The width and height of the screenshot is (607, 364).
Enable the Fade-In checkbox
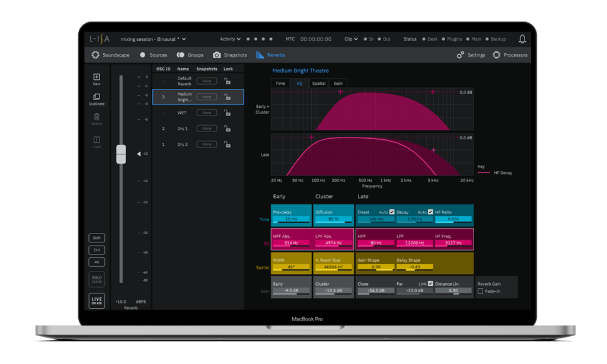tap(480, 291)
